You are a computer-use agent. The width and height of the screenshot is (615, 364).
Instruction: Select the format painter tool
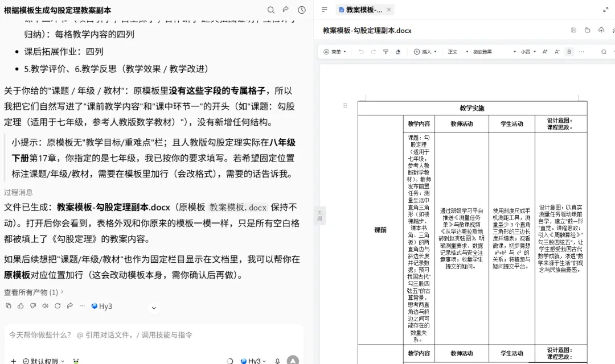[x=386, y=52]
